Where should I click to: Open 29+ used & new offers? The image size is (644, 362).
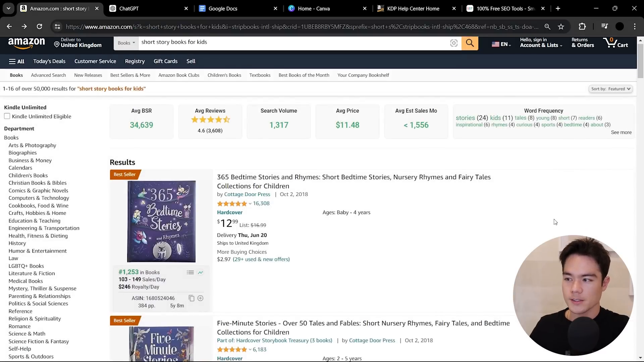(x=261, y=259)
